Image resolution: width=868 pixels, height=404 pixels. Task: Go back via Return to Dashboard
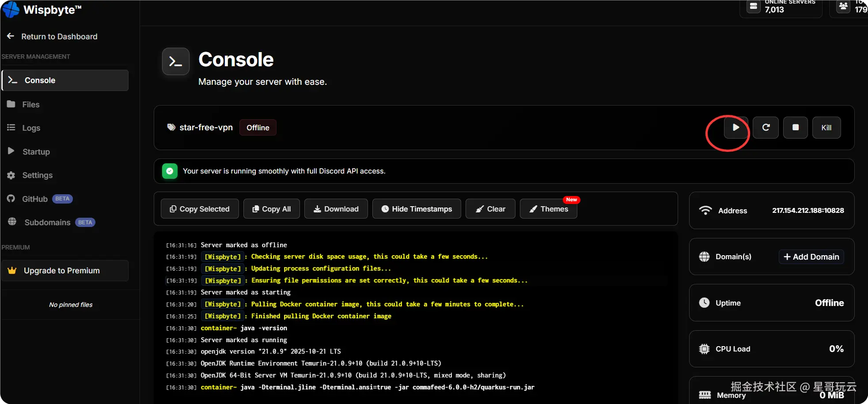click(x=52, y=37)
